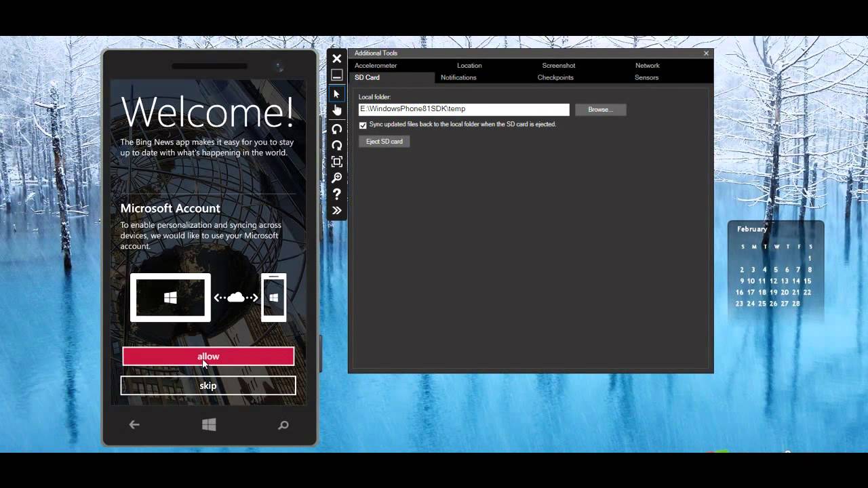Tap the phone Search magnifier button

pyautogui.click(x=283, y=425)
